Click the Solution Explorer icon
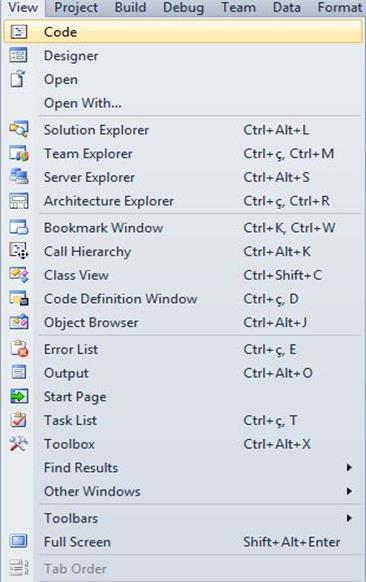This screenshot has width=366, height=582. [x=19, y=130]
